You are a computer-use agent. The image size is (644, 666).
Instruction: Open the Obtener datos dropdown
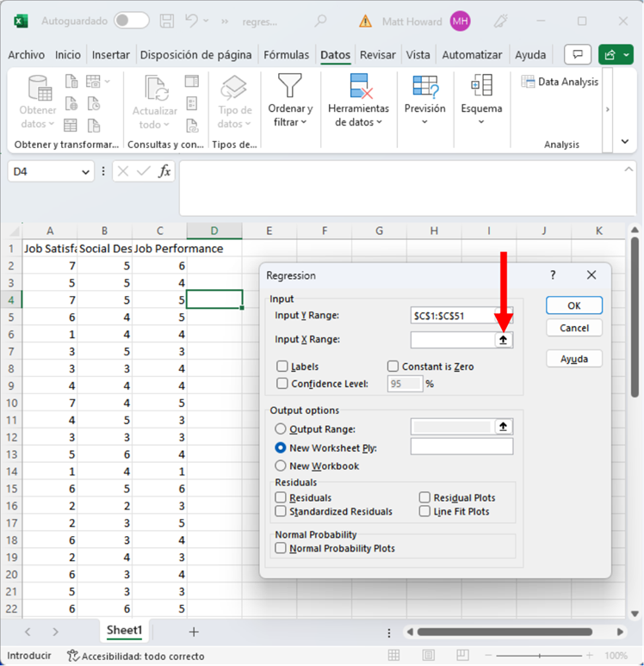[x=38, y=103]
